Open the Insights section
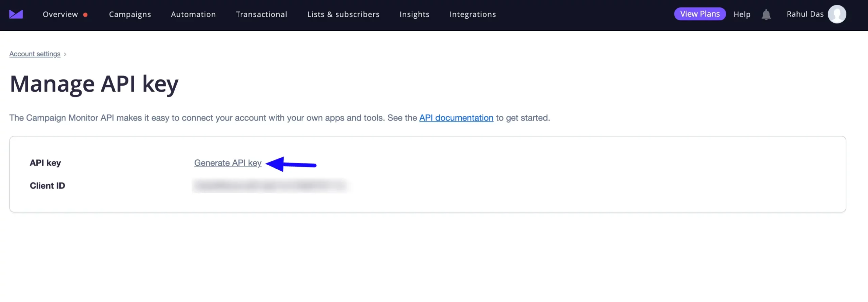 414,14
